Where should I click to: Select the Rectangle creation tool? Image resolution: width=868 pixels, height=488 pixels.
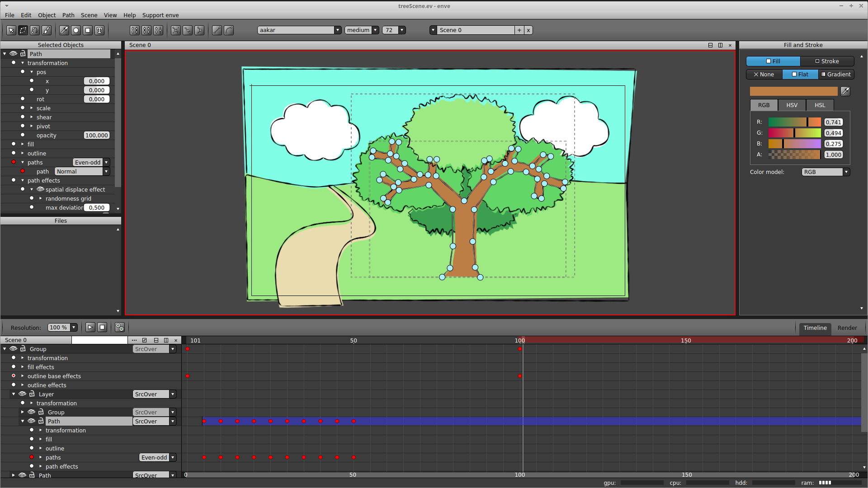(x=87, y=30)
